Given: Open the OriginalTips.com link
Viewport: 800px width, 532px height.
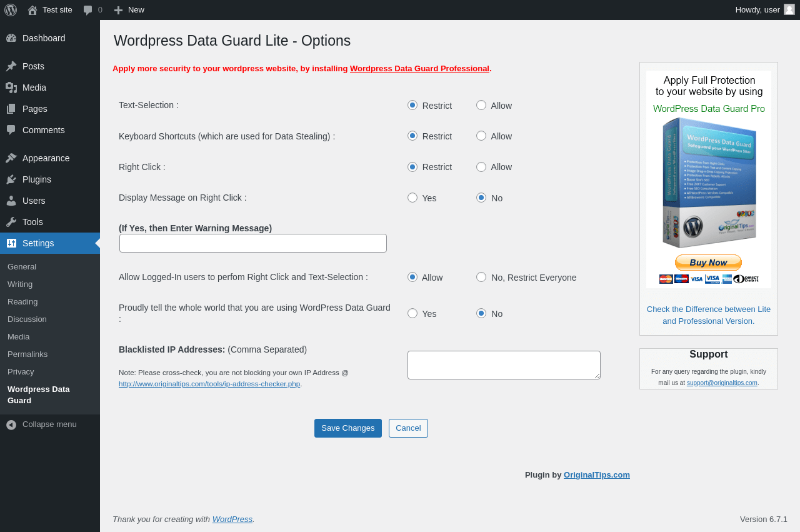Looking at the screenshot, I should 597,475.
